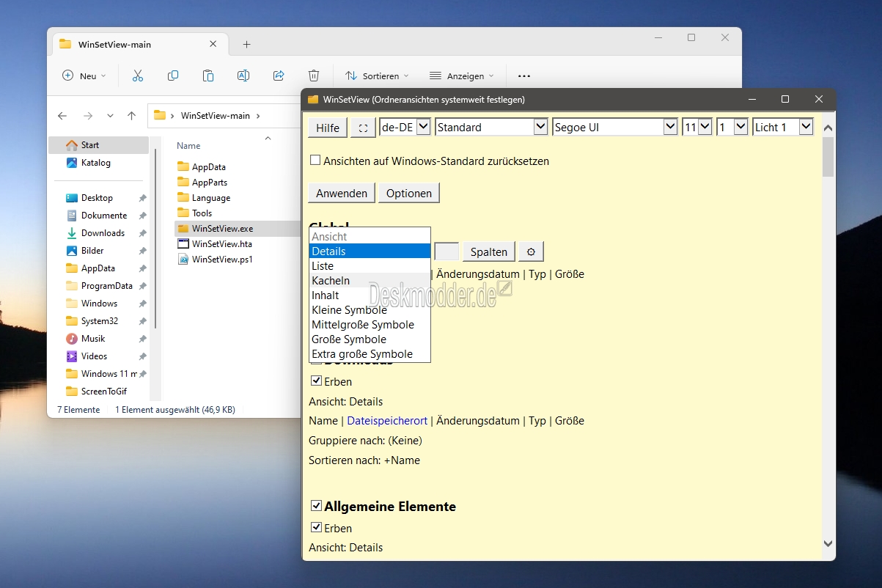The image size is (882, 588).
Task: Select Große Symbole in the Ansicht list
Action: (x=370, y=339)
